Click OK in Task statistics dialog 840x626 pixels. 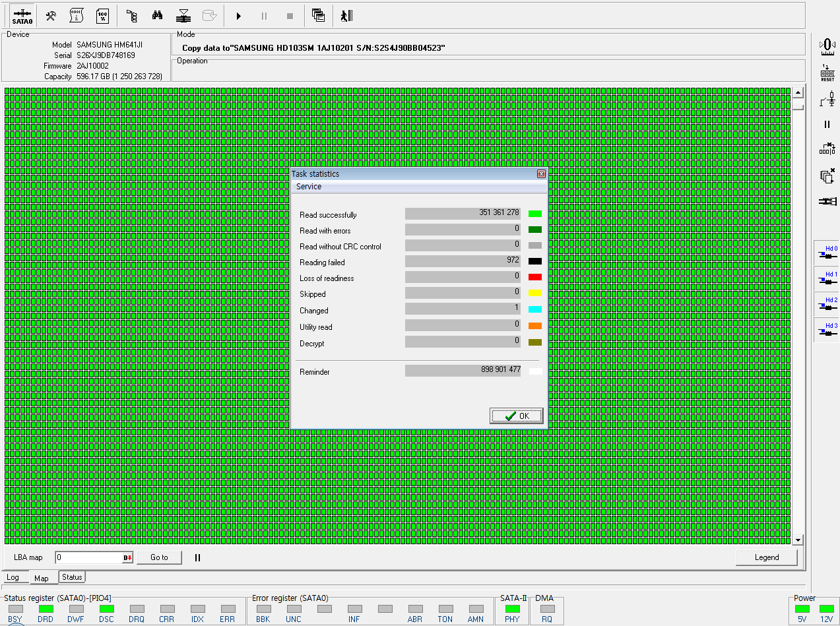coord(517,416)
